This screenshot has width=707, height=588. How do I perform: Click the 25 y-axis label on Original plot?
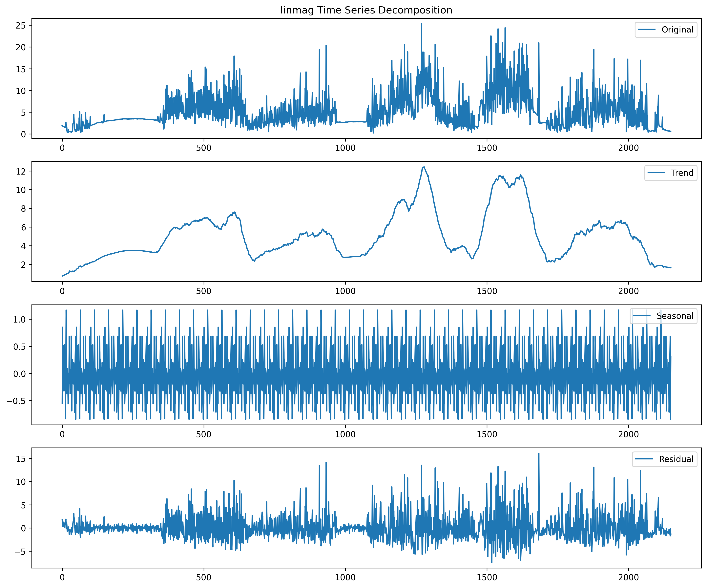[x=21, y=25]
